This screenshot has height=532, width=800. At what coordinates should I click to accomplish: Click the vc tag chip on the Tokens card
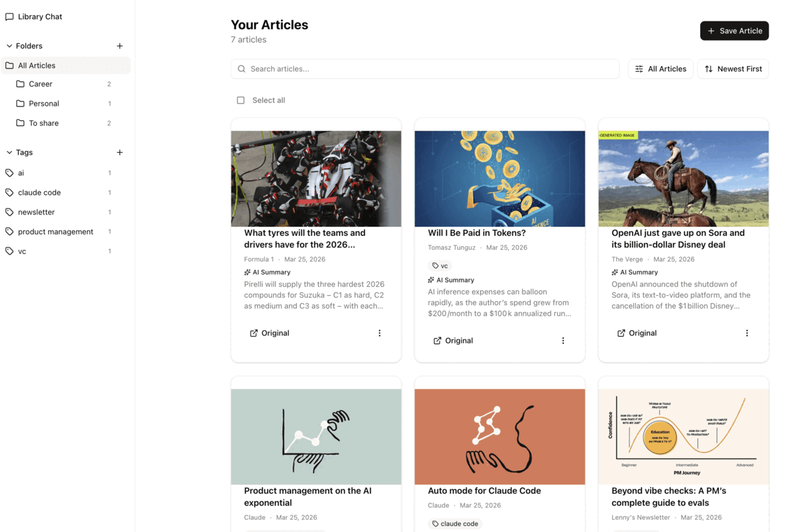[x=440, y=265]
